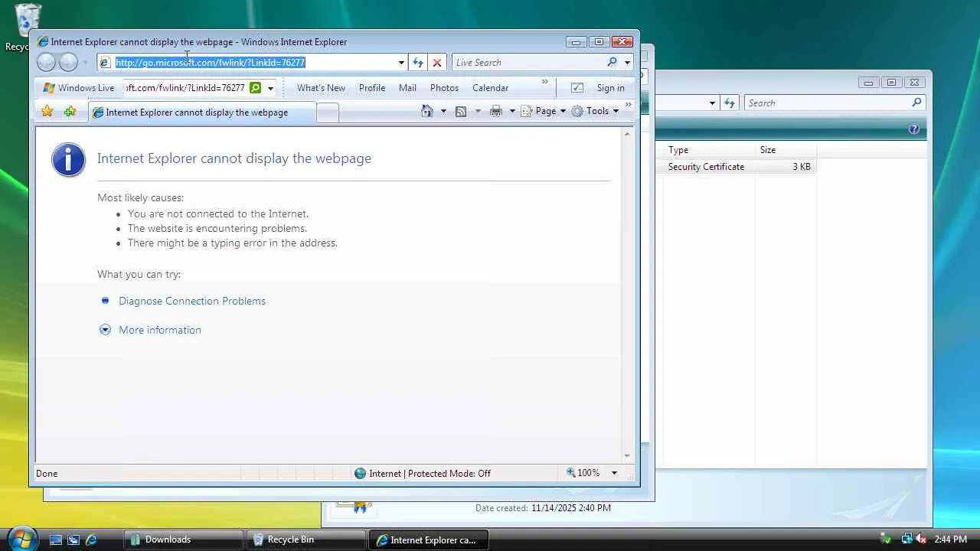
Task: Refresh the page in Internet Explorer
Action: 417,63
